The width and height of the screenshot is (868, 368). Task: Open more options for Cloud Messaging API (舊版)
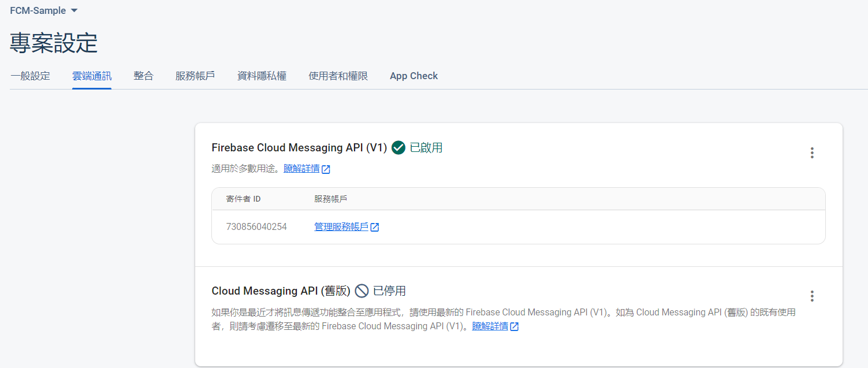click(x=812, y=296)
